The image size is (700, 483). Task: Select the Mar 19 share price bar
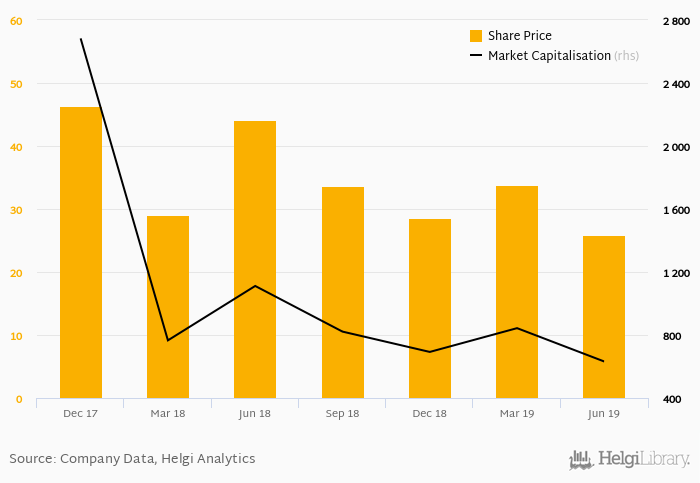tap(517, 292)
